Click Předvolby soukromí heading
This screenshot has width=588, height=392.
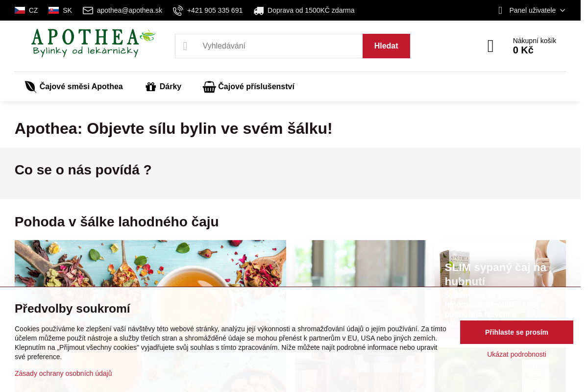(73, 309)
